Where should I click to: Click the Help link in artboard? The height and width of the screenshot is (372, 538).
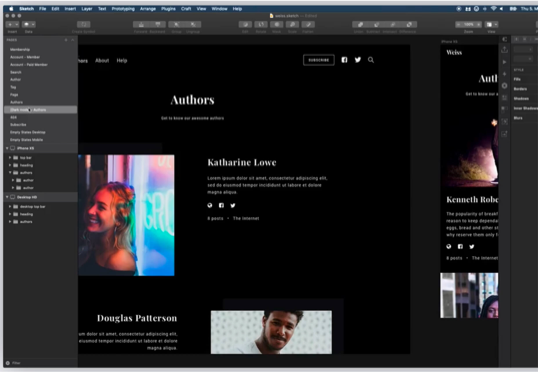point(122,61)
